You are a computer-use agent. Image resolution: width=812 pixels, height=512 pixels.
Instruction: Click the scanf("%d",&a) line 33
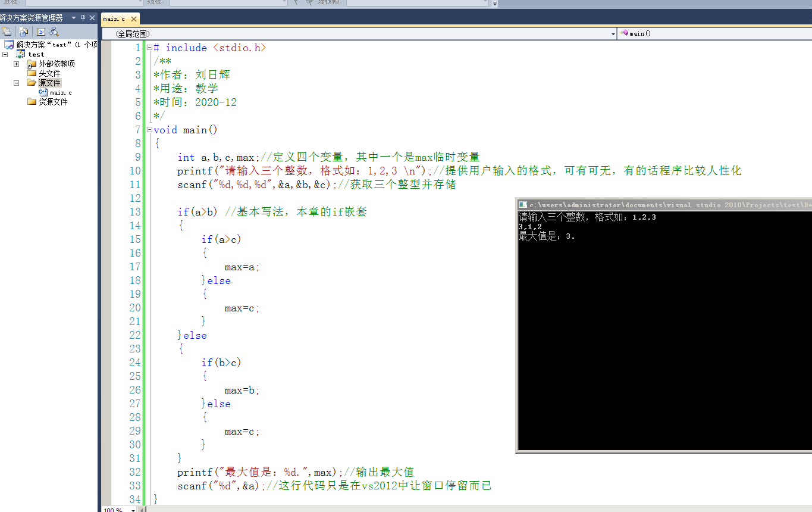point(334,486)
